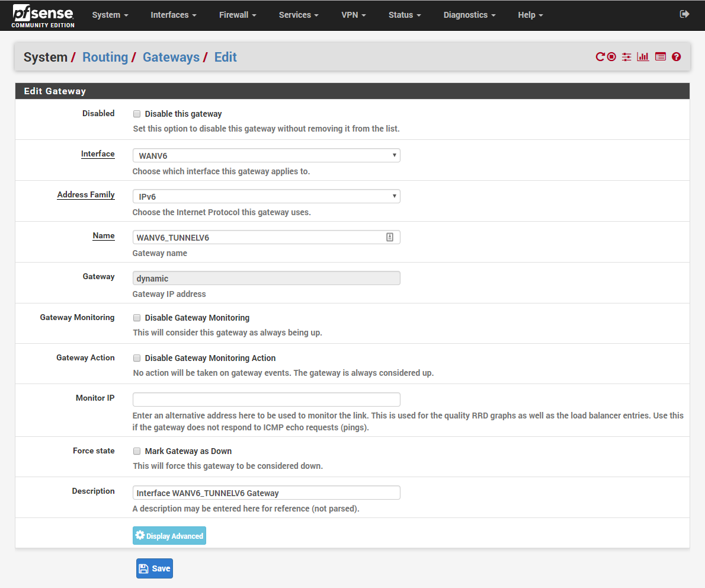This screenshot has height=588, width=705.
Task: Open the System menu
Action: coord(110,15)
